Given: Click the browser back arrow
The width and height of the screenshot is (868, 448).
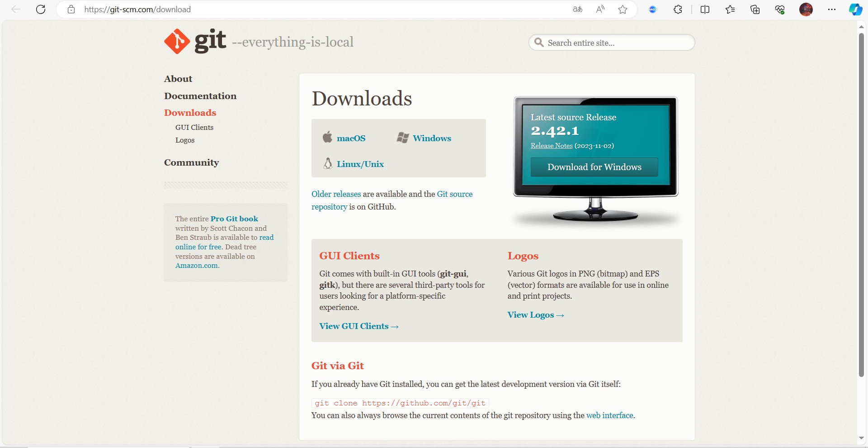Looking at the screenshot, I should (16, 10).
